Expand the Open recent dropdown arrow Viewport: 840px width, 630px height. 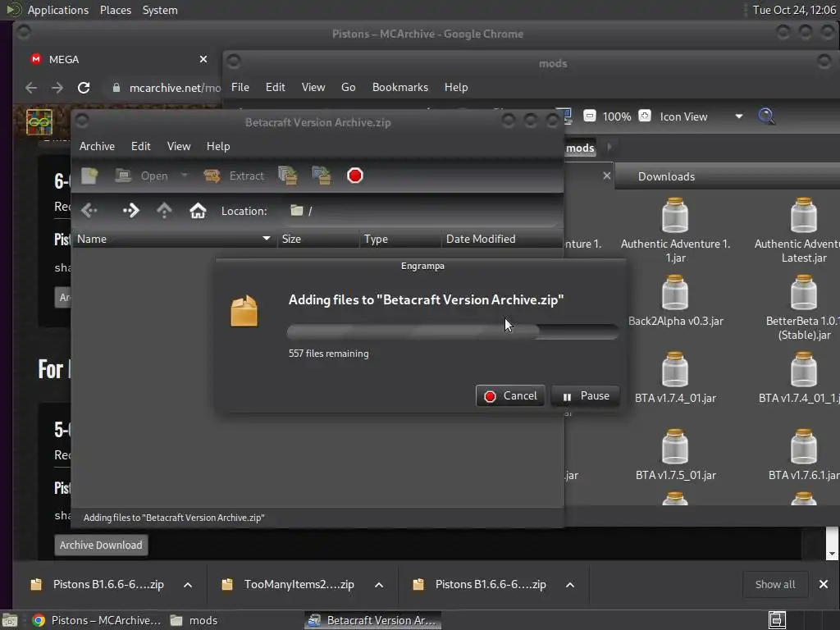185,176
